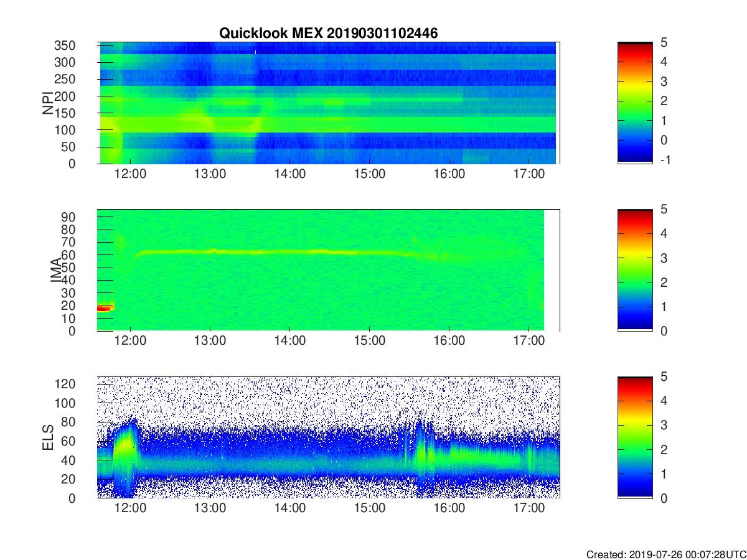Click the "4" label on the IMA colorbar
Screen dimensions: 747x560
click(664, 233)
